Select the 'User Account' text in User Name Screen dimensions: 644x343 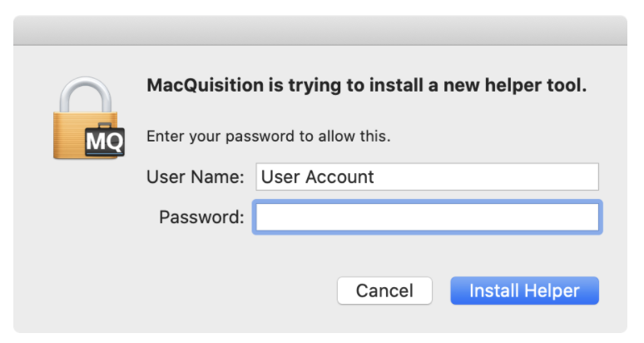318,176
